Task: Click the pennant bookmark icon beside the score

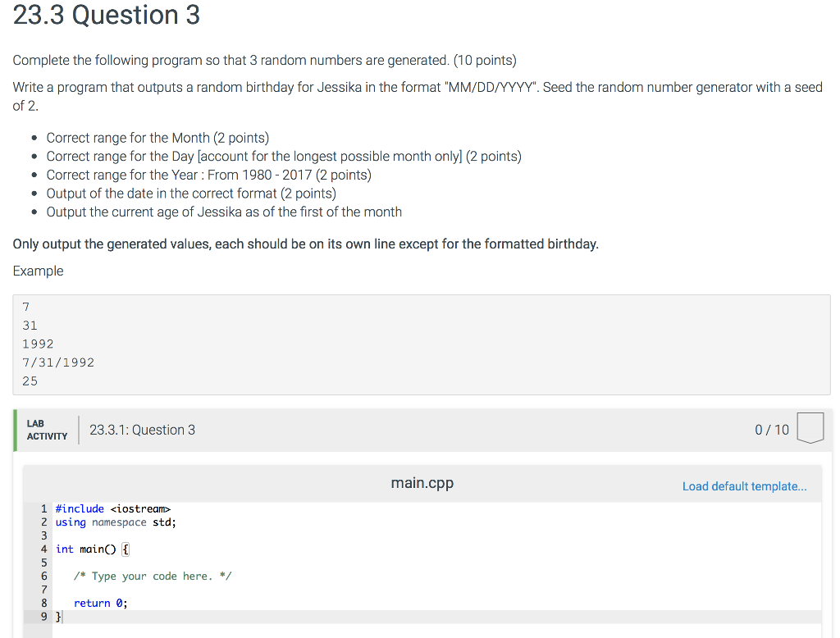Action: click(810, 426)
